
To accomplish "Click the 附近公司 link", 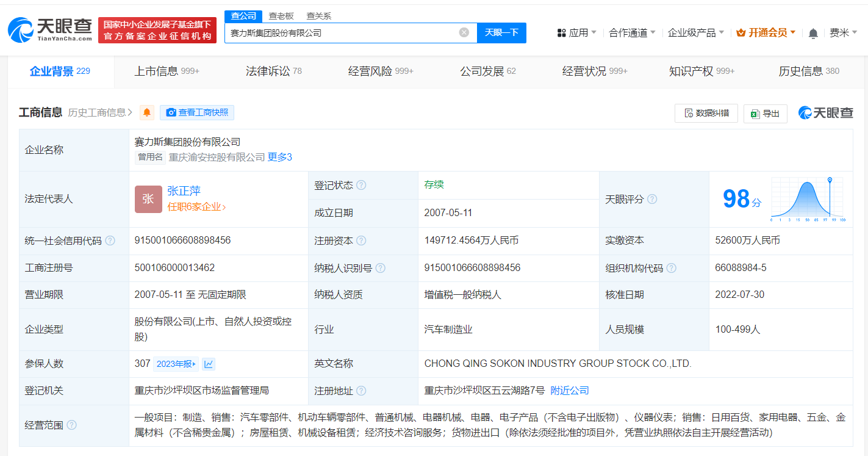I will 569,390.
